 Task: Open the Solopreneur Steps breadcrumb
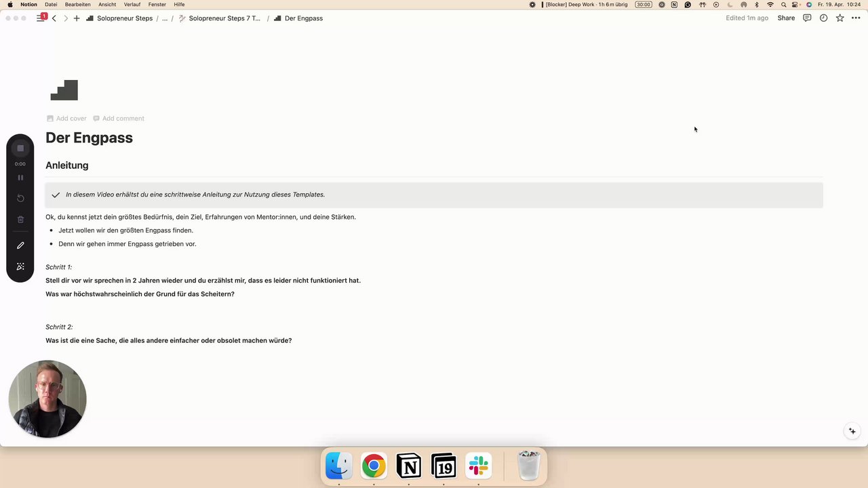point(119,18)
